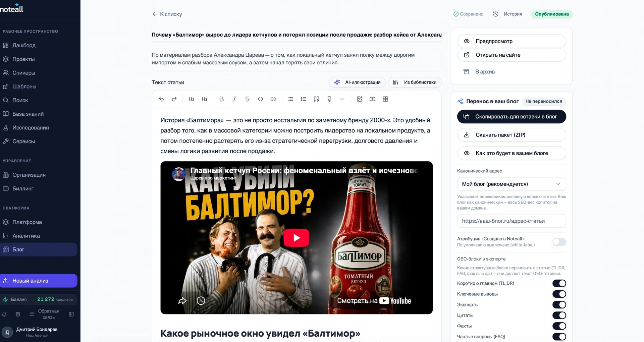Collapse the sidebar panel icon
The width and height of the screenshot is (644, 342).
point(71,314)
